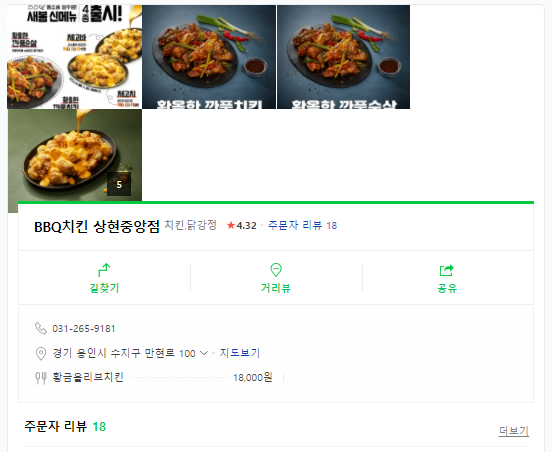This screenshot has height=452, width=552.
Task: Select the 길찾기 directions button label
Action: tap(104, 288)
